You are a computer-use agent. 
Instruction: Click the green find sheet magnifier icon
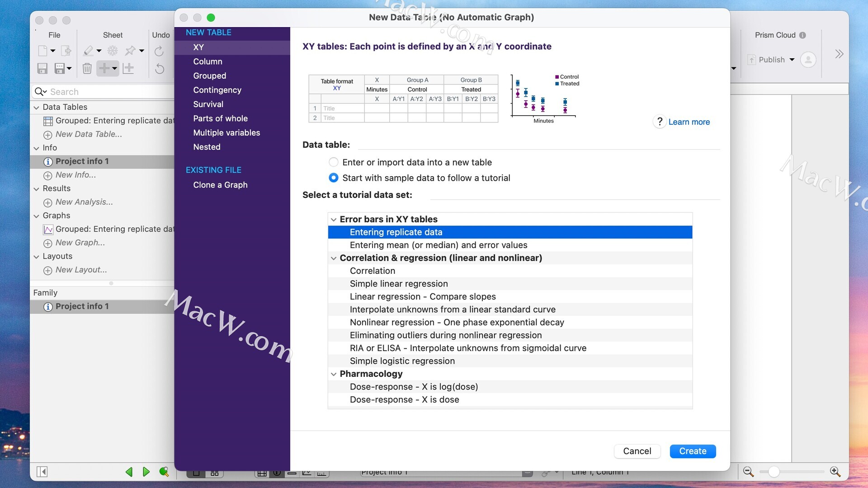pyautogui.click(x=164, y=472)
